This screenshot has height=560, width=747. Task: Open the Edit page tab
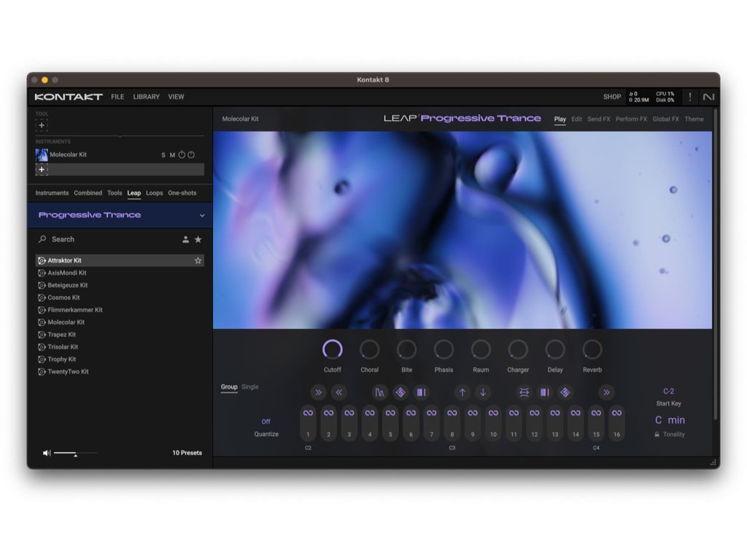point(576,119)
